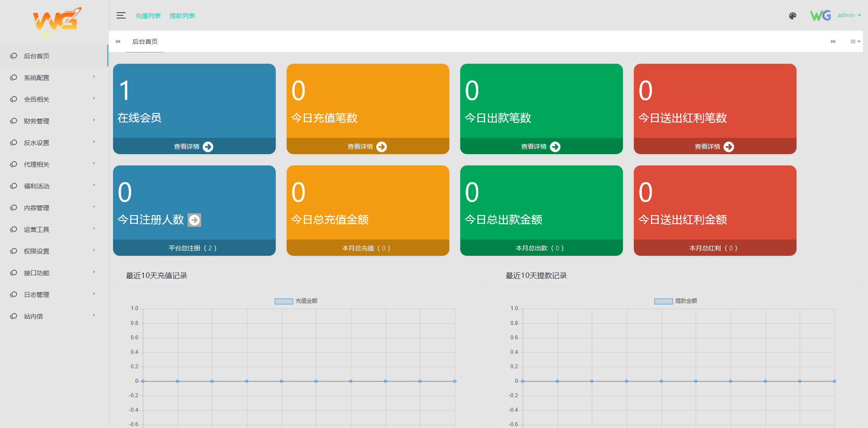Image resolution: width=868 pixels, height=428 pixels.
Task: Open 后台首页 in sidebar menu
Action: point(37,56)
